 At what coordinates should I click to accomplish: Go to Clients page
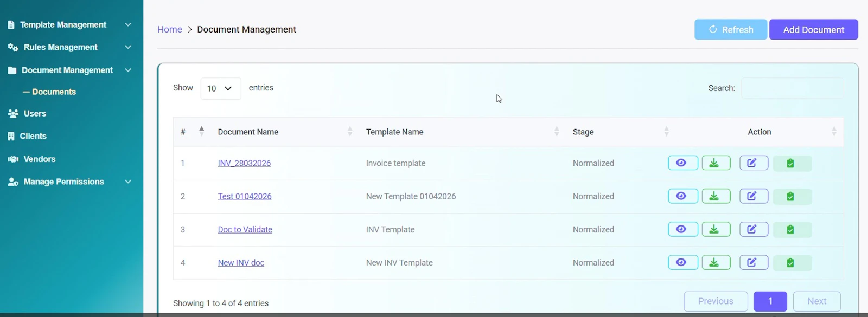coord(33,136)
